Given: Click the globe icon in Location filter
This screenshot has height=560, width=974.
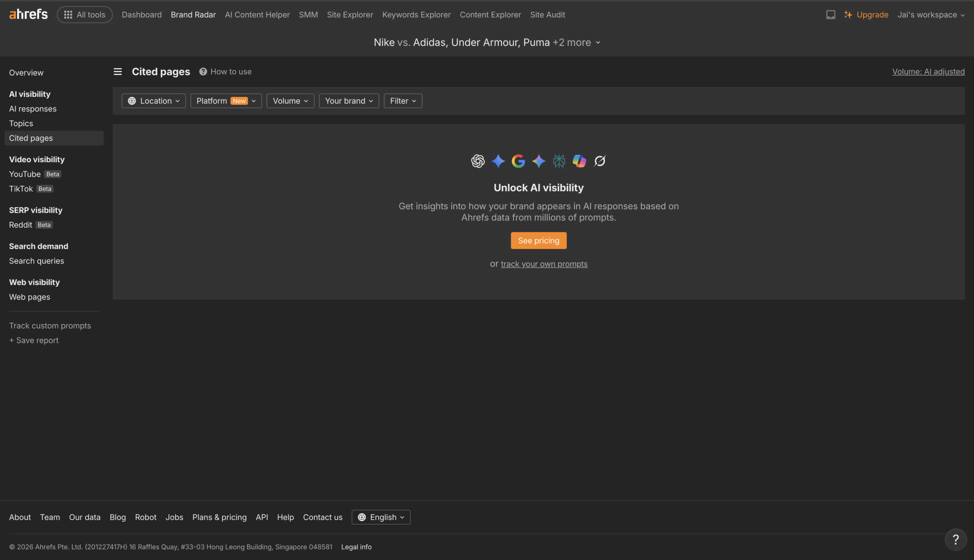Looking at the screenshot, I should 132,101.
